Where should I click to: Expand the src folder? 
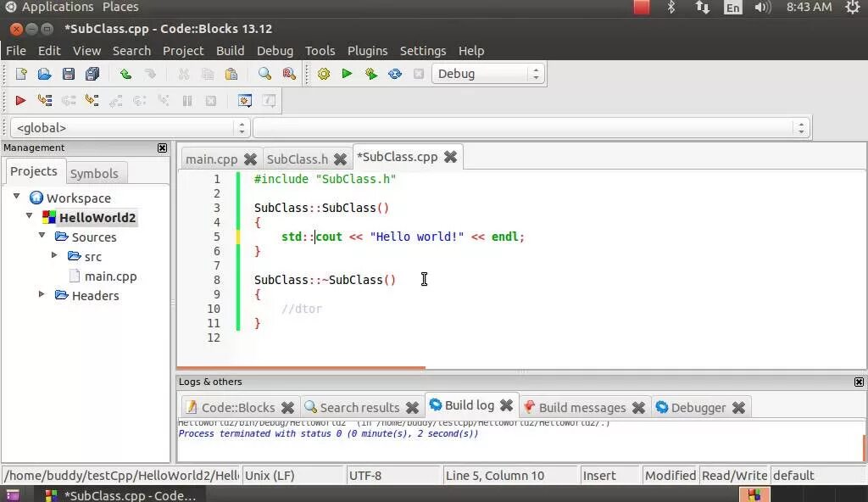54,255
